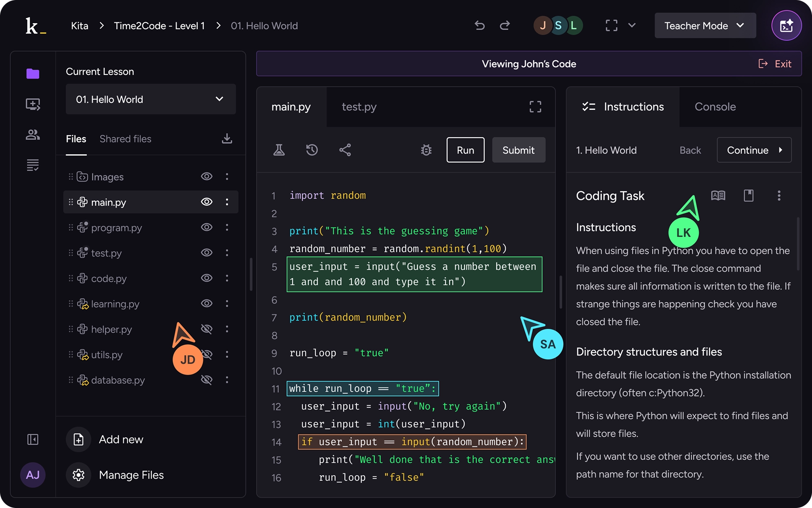Open more options for Images folder

[x=227, y=177]
